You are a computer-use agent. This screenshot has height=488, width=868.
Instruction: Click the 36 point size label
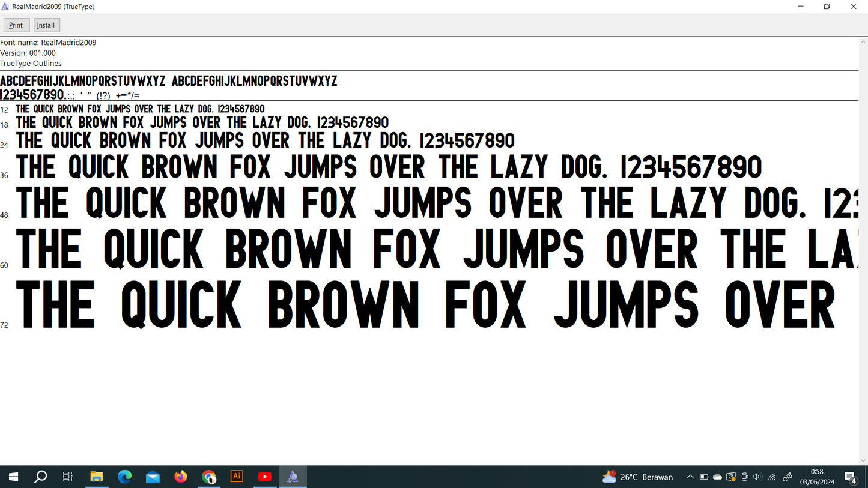click(x=4, y=175)
